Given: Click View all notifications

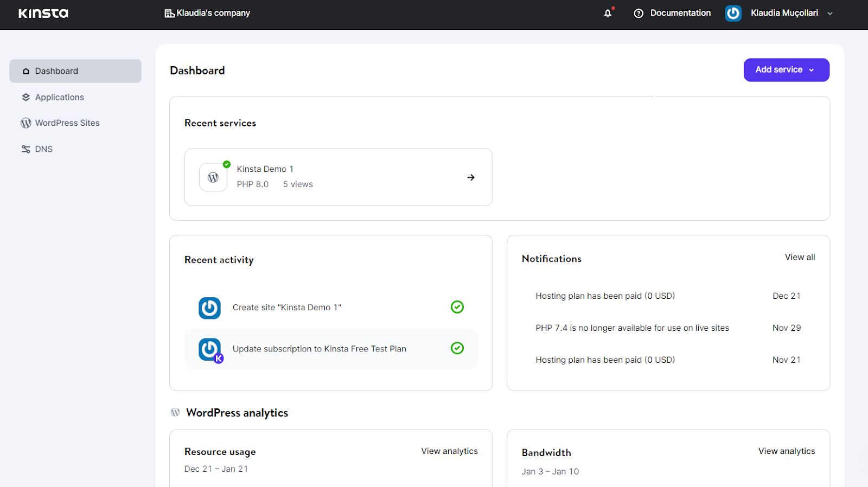Looking at the screenshot, I should [x=800, y=257].
